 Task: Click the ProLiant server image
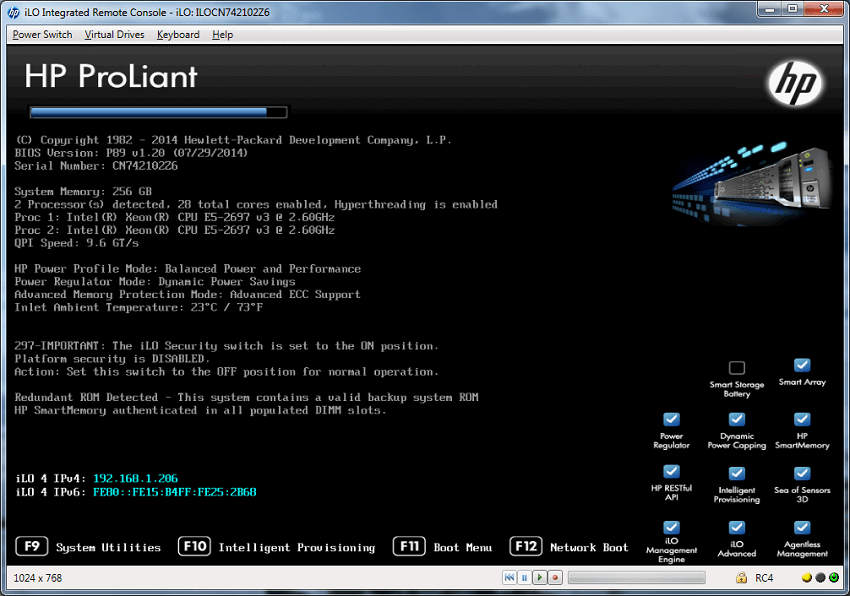pos(752,182)
